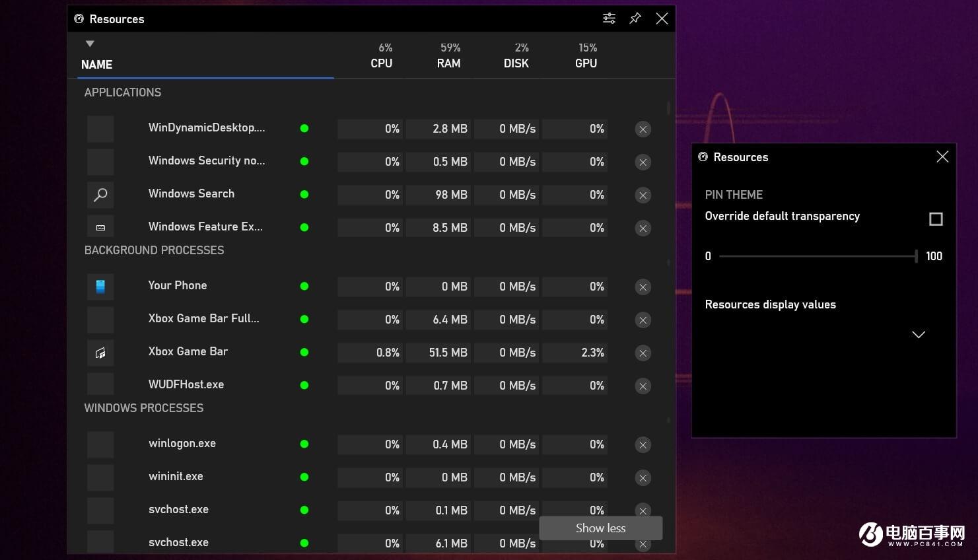This screenshot has height=560, width=978.
Task: Open Resources widget settings sliders icon
Action: [609, 18]
